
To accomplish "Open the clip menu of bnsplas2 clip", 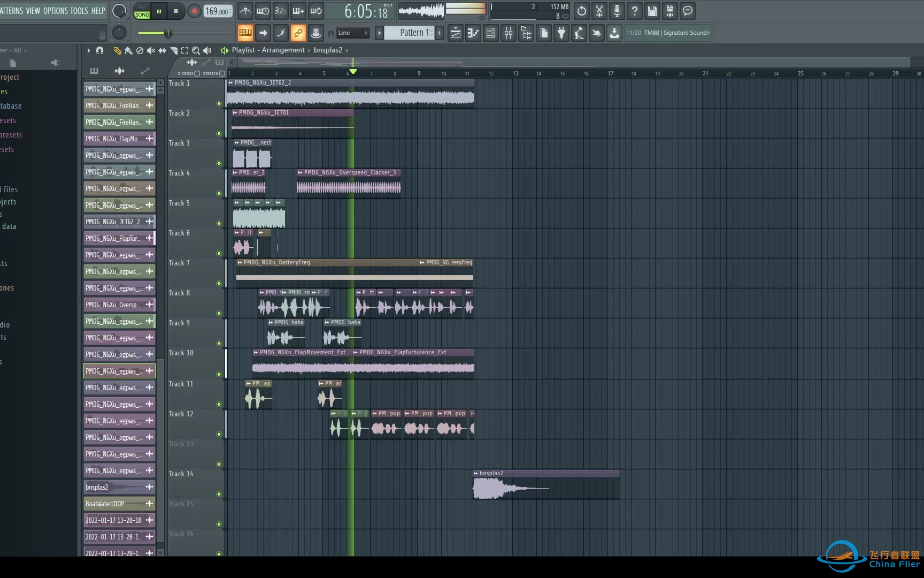I will pyautogui.click(x=475, y=474).
